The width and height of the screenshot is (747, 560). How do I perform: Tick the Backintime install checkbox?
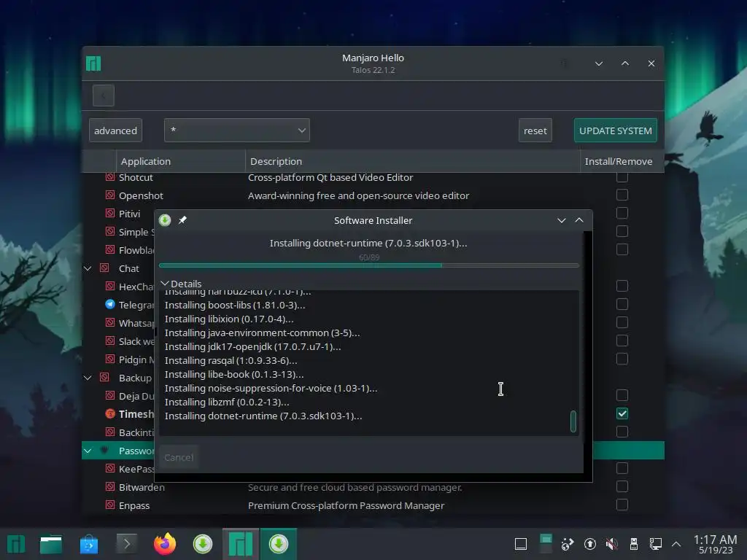click(x=622, y=432)
